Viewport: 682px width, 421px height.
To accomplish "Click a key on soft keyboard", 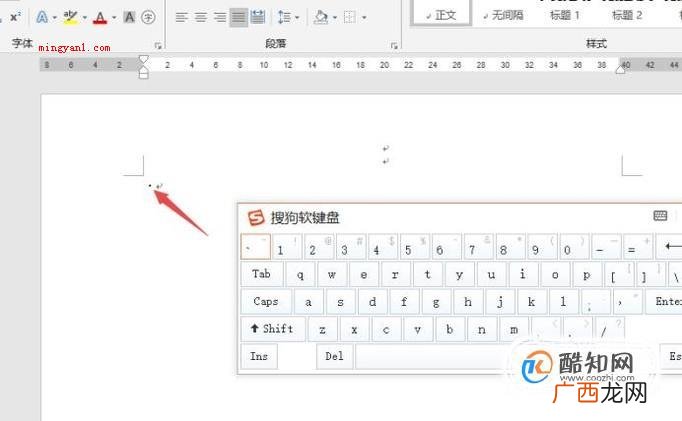I will pos(308,302).
